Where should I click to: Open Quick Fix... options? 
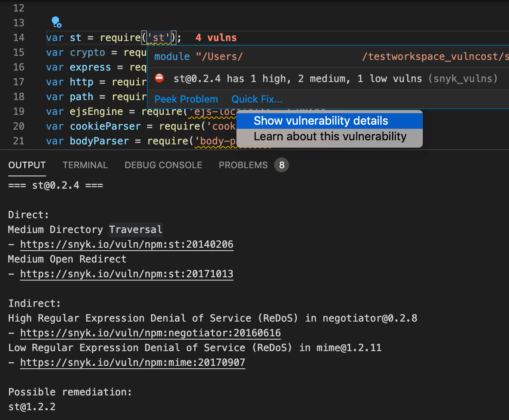coord(257,99)
